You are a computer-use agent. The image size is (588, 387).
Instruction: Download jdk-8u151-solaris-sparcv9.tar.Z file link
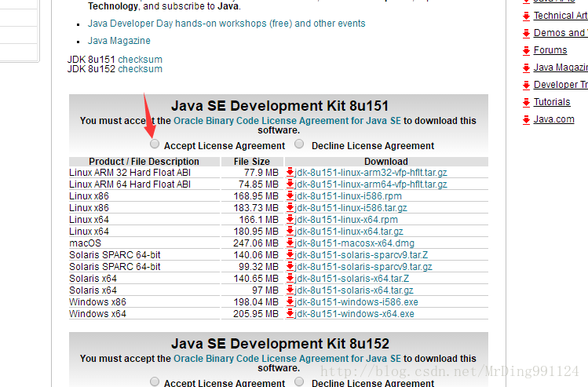[x=361, y=255]
